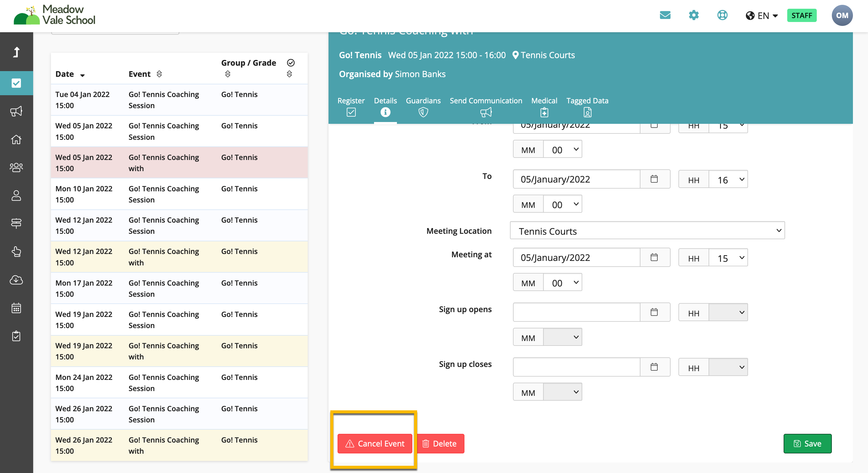This screenshot has height=473, width=868.
Task: Open the To hour dropdown showing 16
Action: [x=728, y=180]
